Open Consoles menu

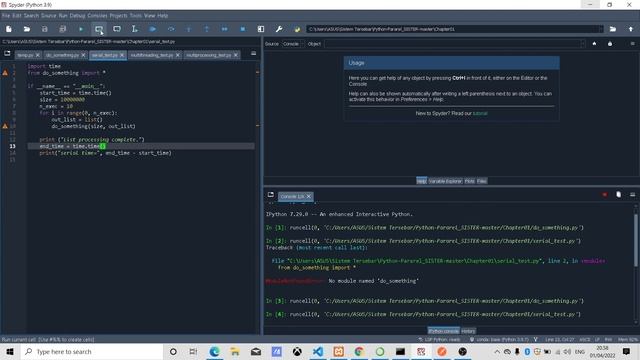pyautogui.click(x=97, y=16)
